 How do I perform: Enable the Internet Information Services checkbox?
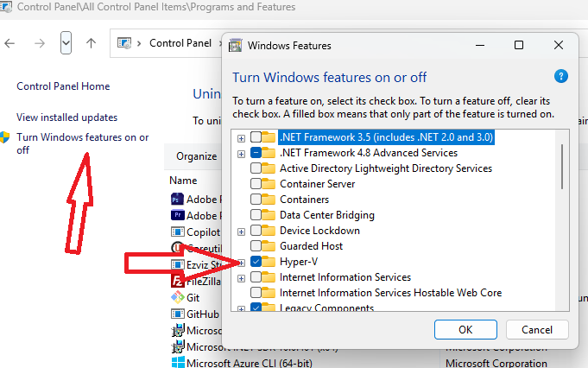pos(256,277)
